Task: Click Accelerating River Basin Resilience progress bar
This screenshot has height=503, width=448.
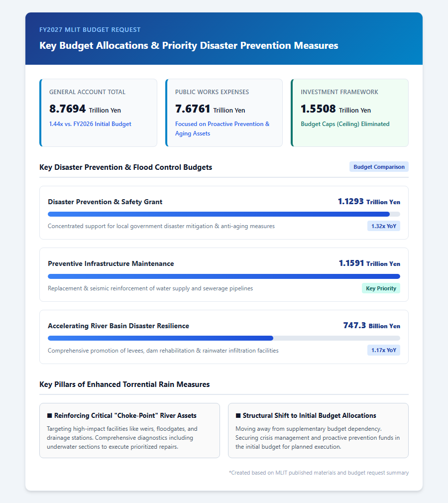Action: [x=224, y=338]
